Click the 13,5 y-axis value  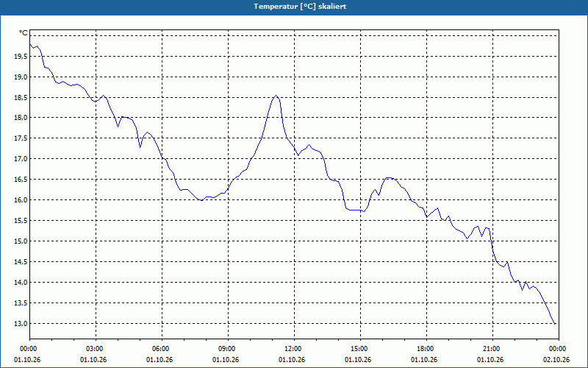21,302
